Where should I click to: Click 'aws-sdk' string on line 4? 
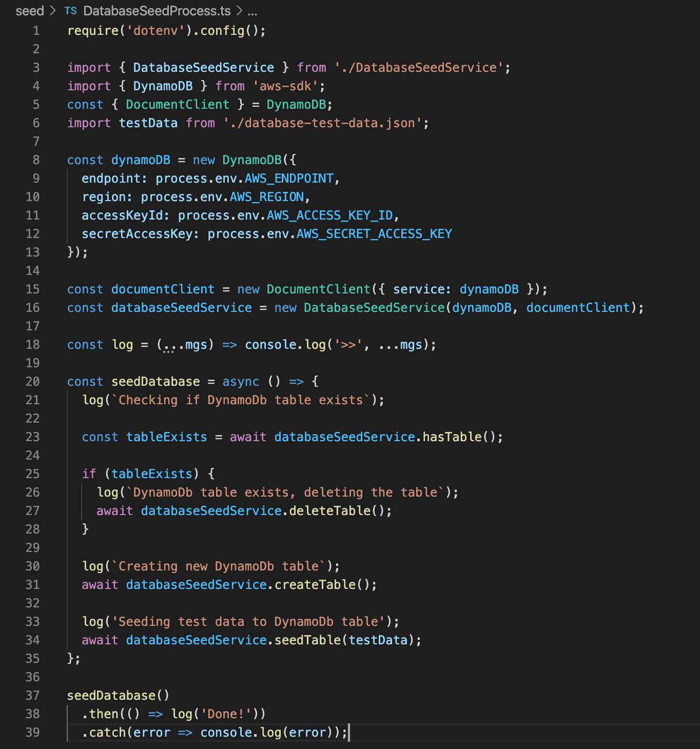285,86
